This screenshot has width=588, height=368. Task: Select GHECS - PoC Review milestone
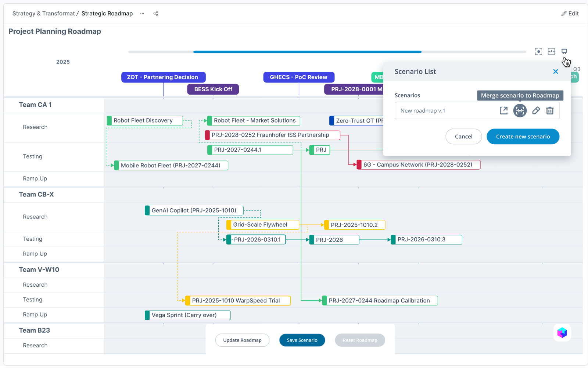click(299, 77)
